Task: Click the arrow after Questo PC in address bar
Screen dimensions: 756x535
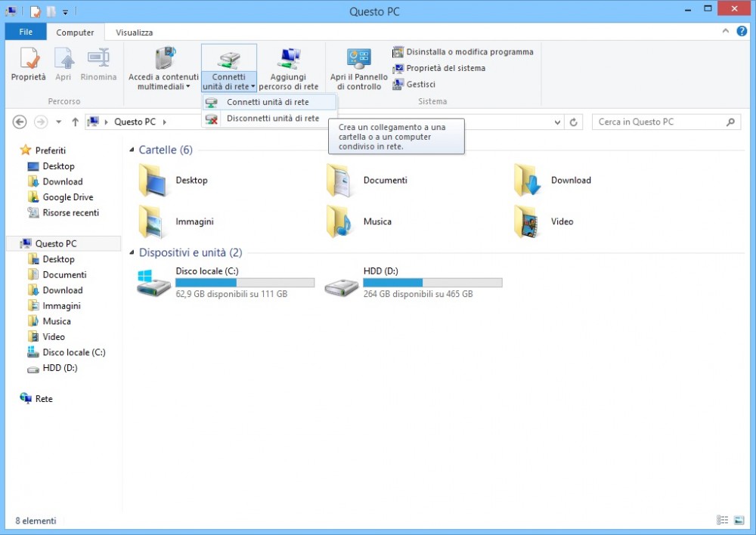Action: 164,122
